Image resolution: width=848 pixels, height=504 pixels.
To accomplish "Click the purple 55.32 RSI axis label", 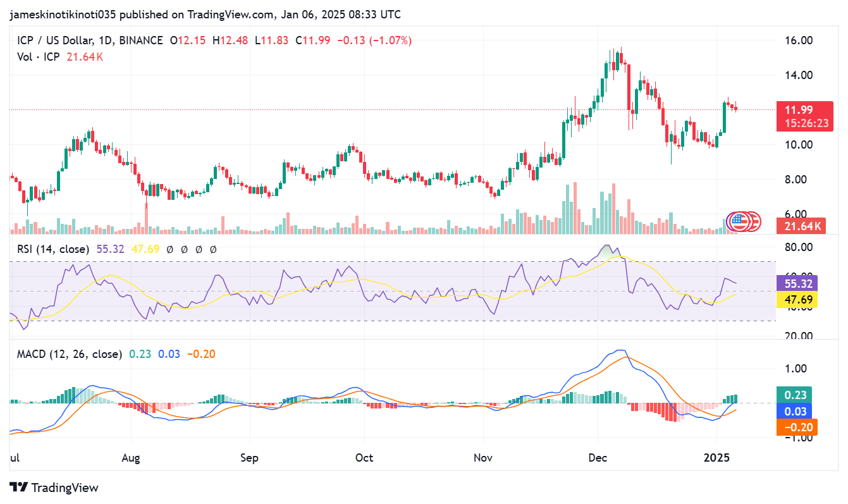I will 797,283.
